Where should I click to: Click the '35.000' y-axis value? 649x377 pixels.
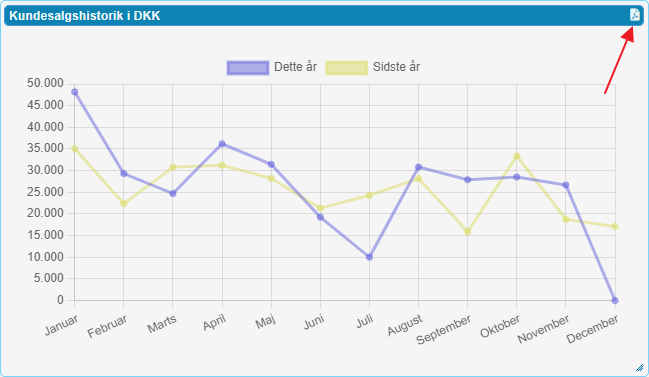(46, 149)
